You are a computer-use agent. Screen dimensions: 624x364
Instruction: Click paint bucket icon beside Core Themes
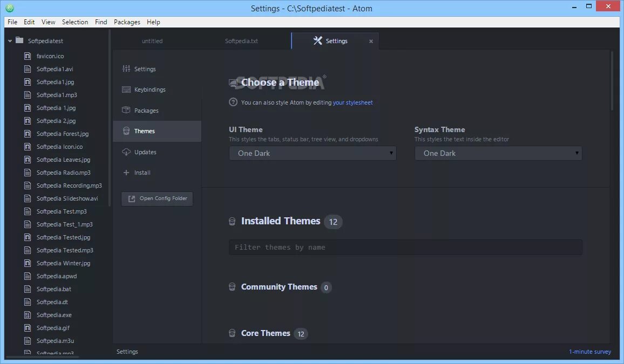click(x=232, y=333)
